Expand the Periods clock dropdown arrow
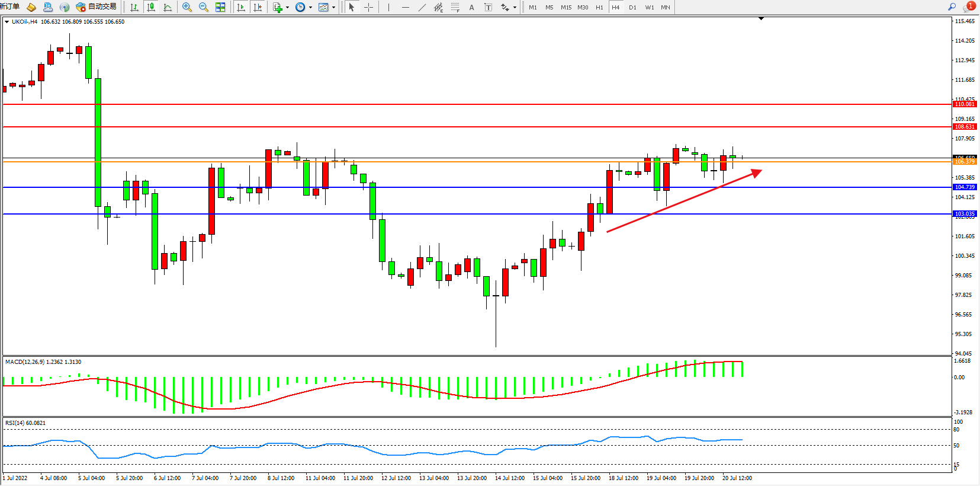 click(x=310, y=8)
